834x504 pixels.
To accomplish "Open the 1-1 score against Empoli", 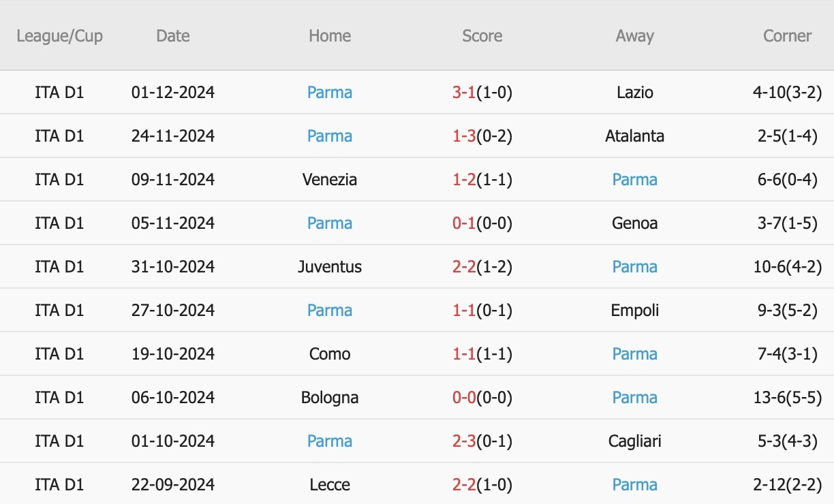I will (463, 310).
